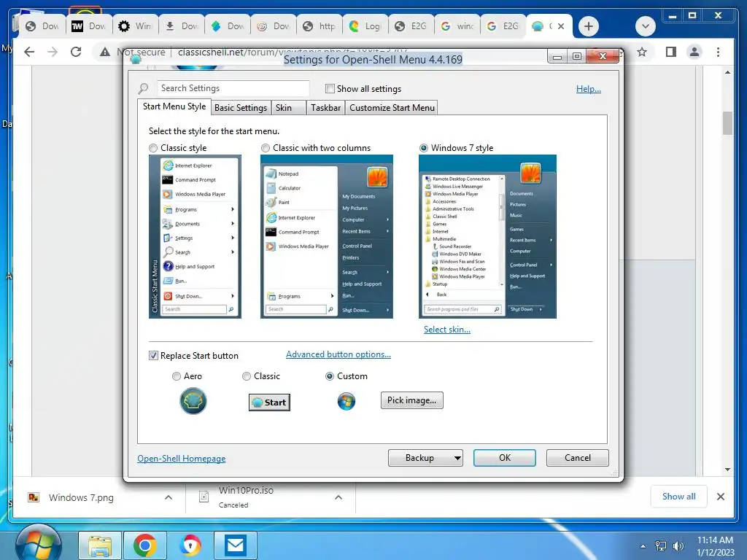The height and width of the screenshot is (560, 747).
Task: Click the volume speaker tray icon
Action: pyautogui.click(x=678, y=545)
